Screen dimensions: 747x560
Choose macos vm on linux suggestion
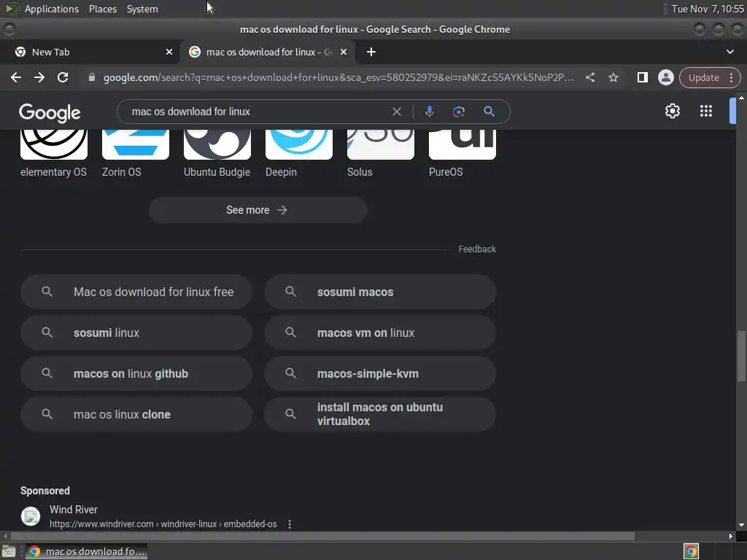tap(380, 332)
